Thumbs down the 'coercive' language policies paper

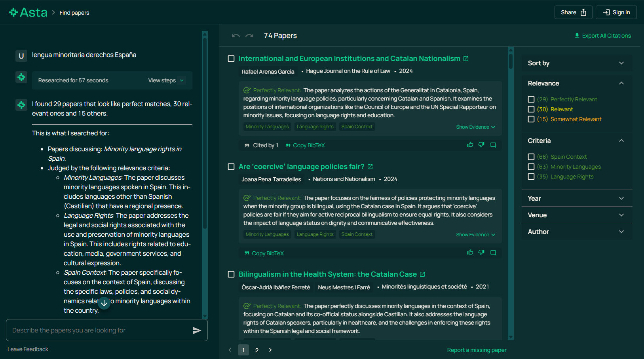481,253
